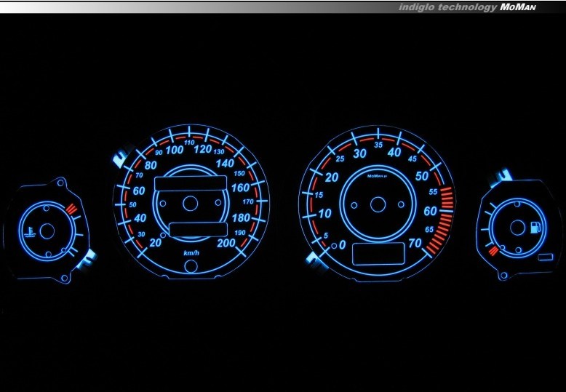Click the 20 mark on the speedometer
This screenshot has height=392, width=566.
point(156,242)
